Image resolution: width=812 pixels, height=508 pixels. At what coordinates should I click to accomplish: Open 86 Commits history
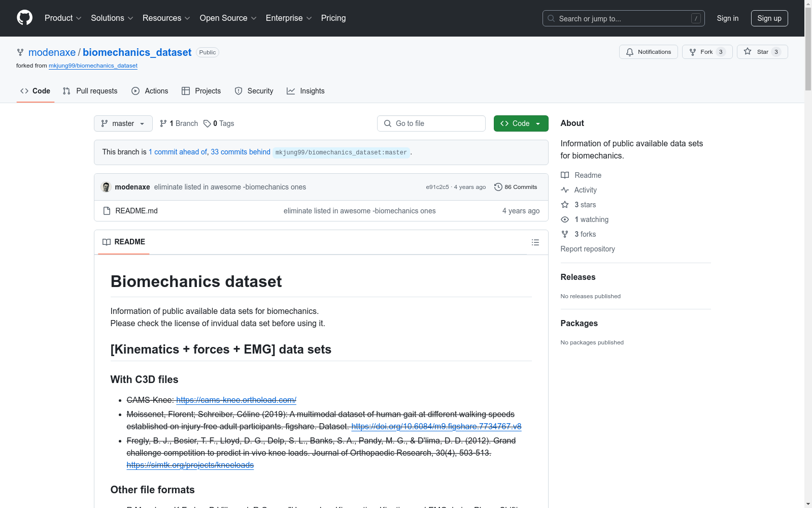point(516,187)
